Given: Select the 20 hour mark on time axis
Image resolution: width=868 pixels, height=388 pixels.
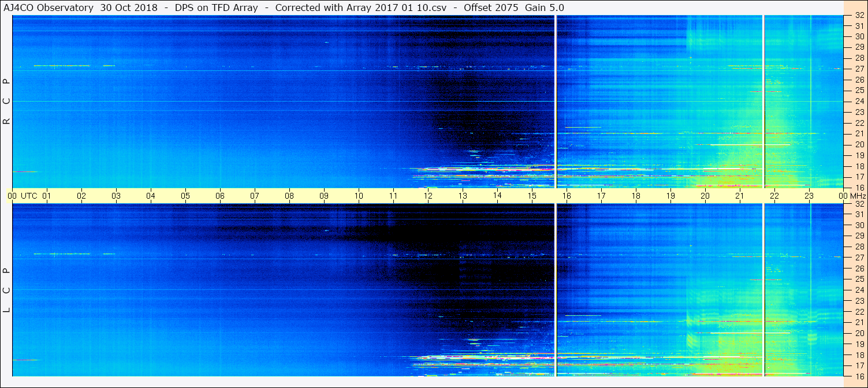Looking at the screenshot, I should (705, 196).
